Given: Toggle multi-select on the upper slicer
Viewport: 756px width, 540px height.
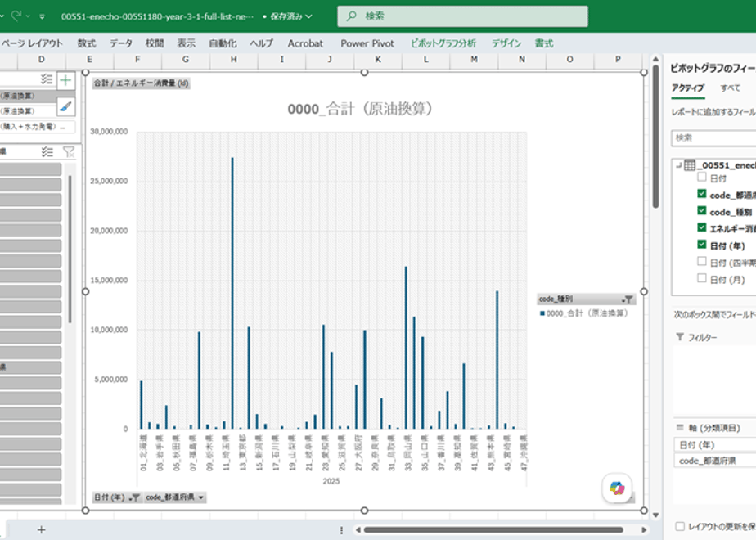Looking at the screenshot, I should click(x=47, y=79).
